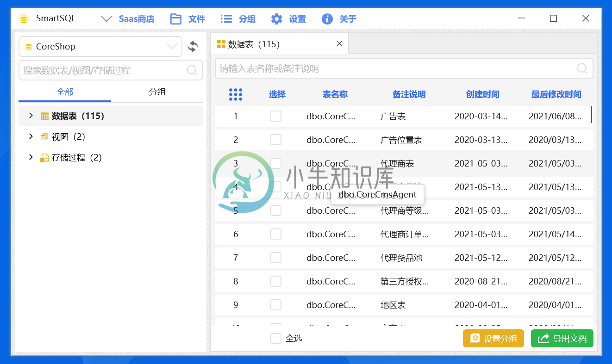Click the 2020/04/01 last modified cell
The height and width of the screenshot is (364, 612).
pyautogui.click(x=555, y=305)
